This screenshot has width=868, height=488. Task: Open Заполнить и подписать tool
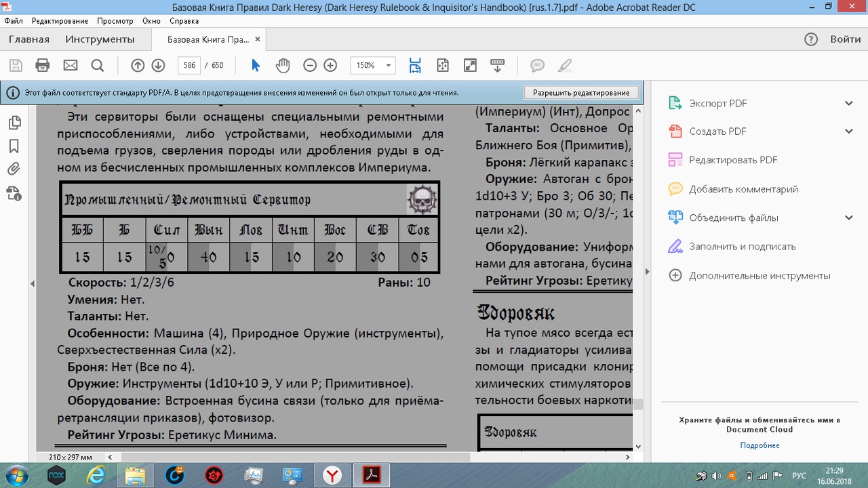[x=743, y=246]
